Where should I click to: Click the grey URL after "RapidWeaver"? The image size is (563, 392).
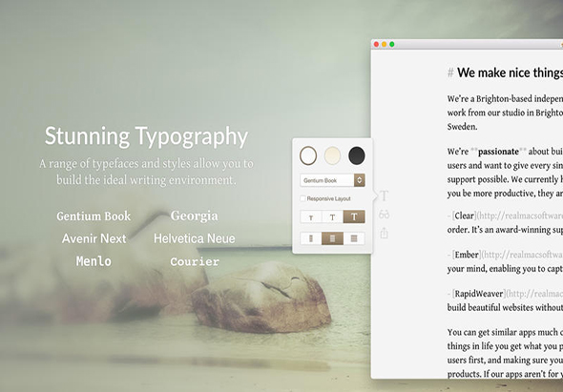535,294
